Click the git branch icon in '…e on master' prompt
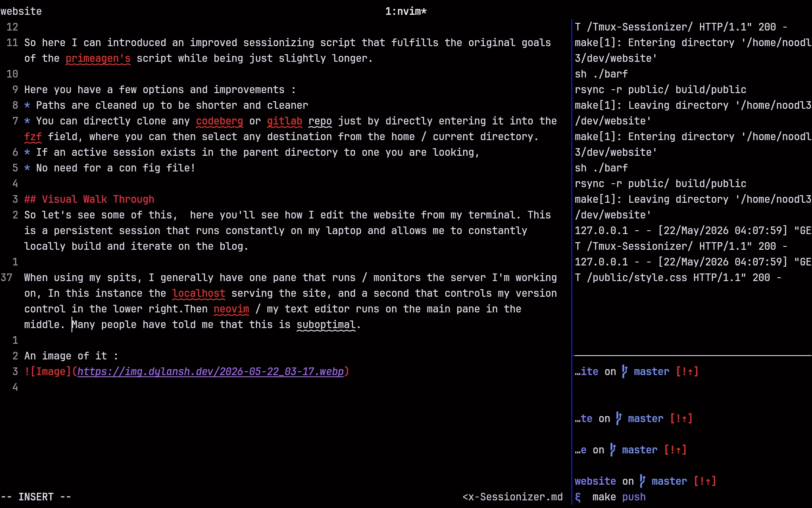The width and height of the screenshot is (812, 508). pyautogui.click(x=613, y=450)
